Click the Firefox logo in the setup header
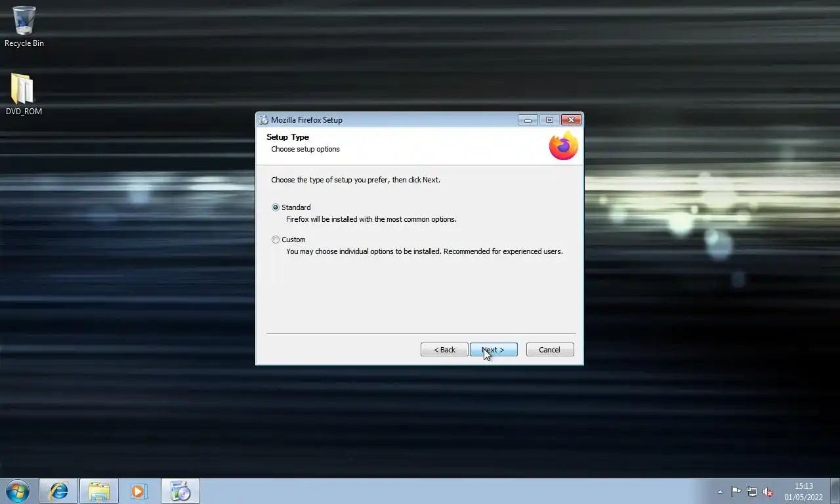 coord(564,146)
